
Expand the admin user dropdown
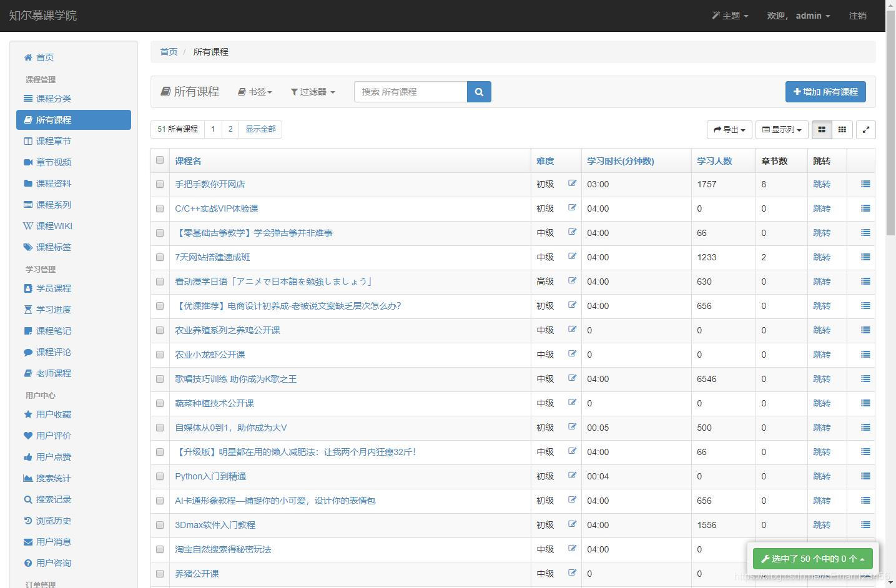(x=799, y=16)
